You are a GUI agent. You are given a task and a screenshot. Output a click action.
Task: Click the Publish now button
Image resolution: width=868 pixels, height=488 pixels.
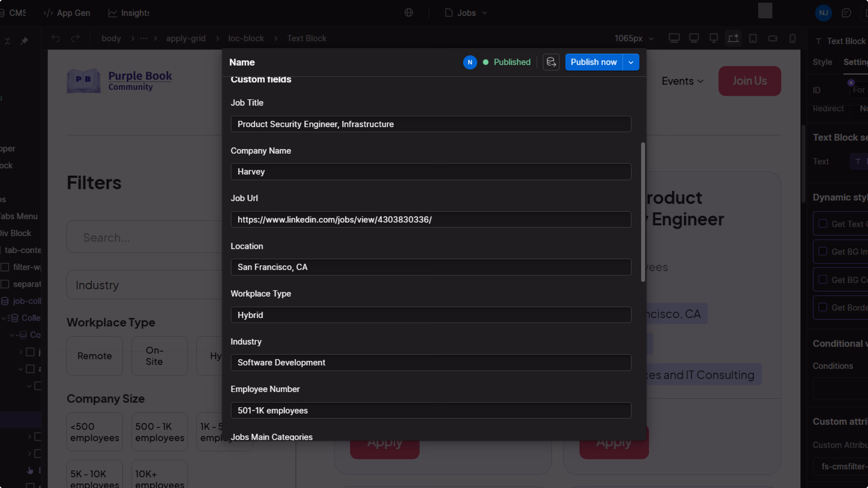pyautogui.click(x=594, y=62)
